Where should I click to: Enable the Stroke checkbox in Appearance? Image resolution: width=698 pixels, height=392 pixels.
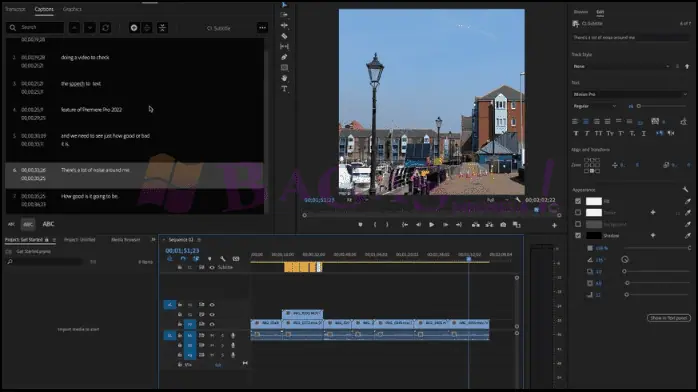pyautogui.click(x=578, y=213)
